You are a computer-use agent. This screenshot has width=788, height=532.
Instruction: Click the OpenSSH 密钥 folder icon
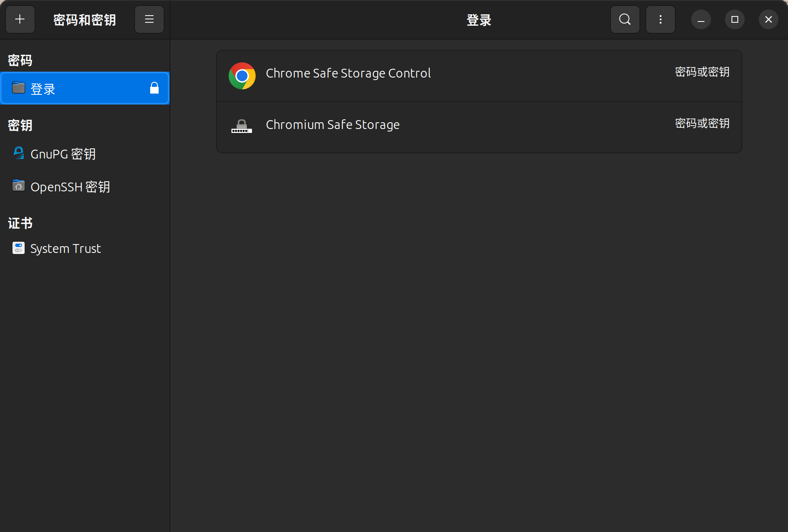pos(19,185)
